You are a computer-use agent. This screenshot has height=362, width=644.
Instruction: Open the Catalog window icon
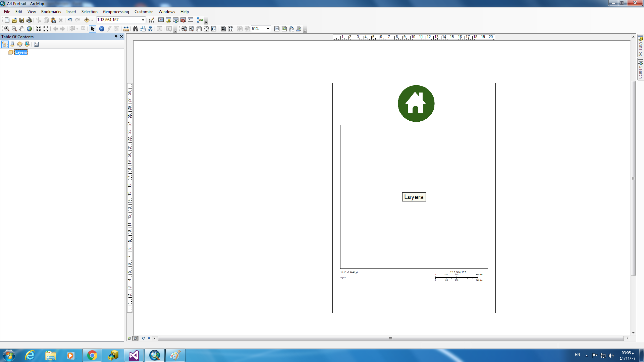click(x=168, y=20)
